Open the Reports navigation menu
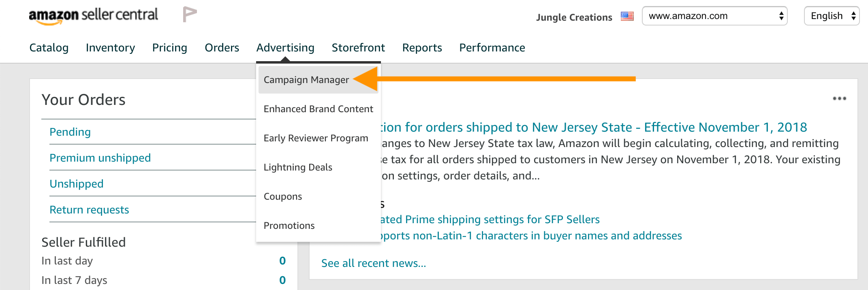The height and width of the screenshot is (290, 868). (422, 48)
